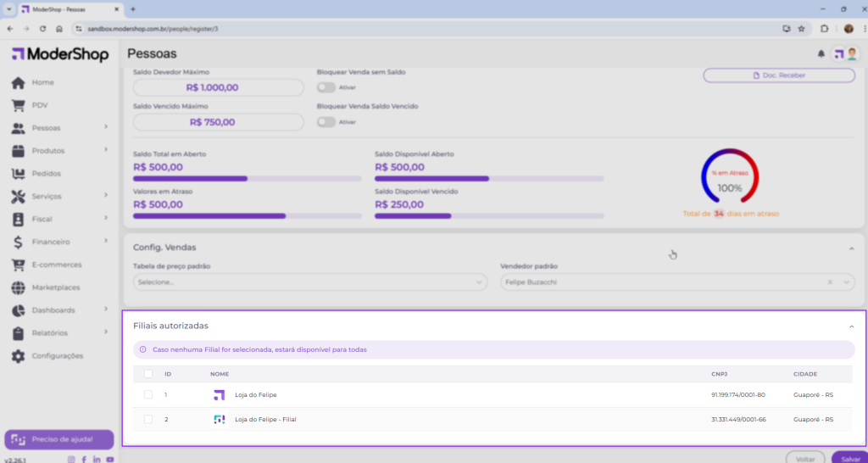Open the Marketplaces menu item

pos(56,287)
